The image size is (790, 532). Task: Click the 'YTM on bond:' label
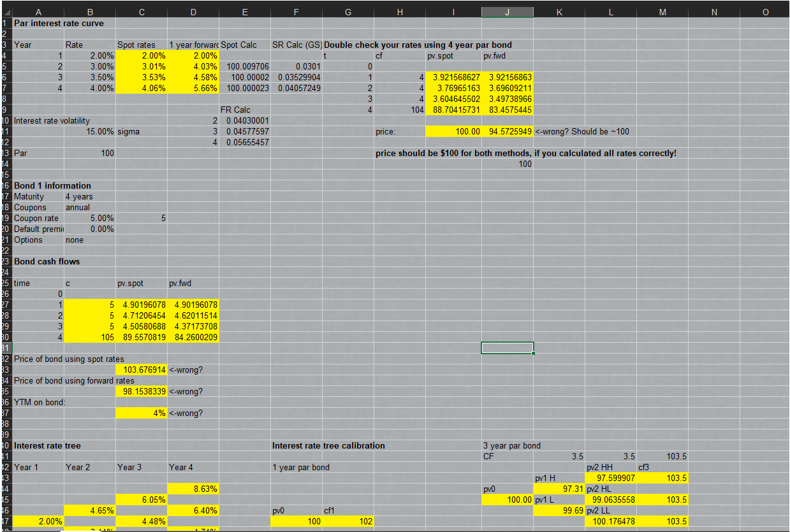coord(39,402)
